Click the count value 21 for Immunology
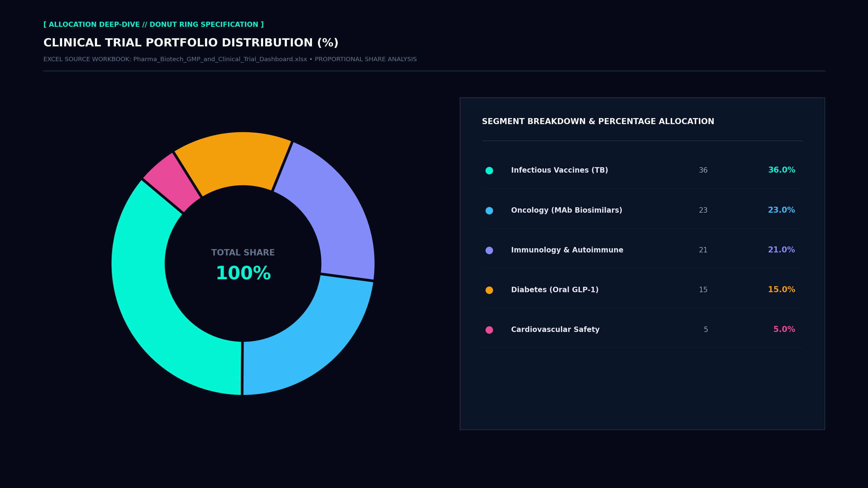The width and height of the screenshot is (868, 488). (703, 250)
